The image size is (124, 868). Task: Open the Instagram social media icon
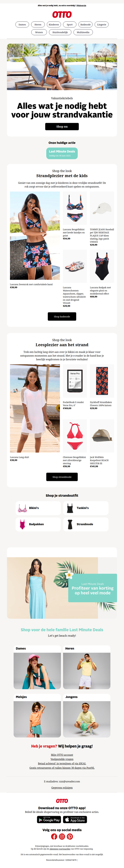coord(62,836)
